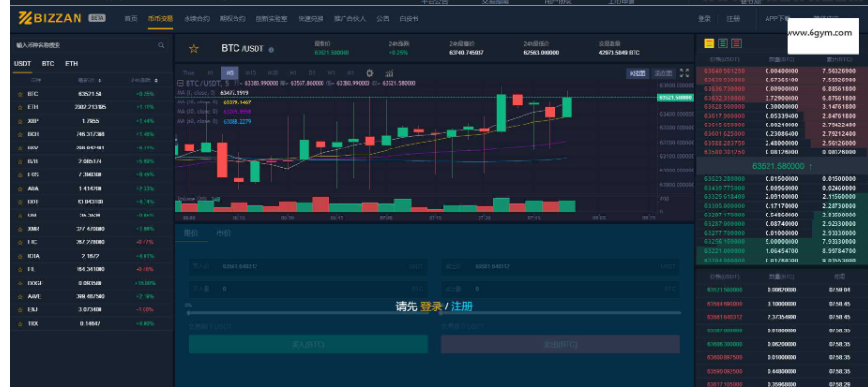Screen dimensions: 868x387
Task: Click the buy amount percentage slider
Action: click(x=308, y=313)
